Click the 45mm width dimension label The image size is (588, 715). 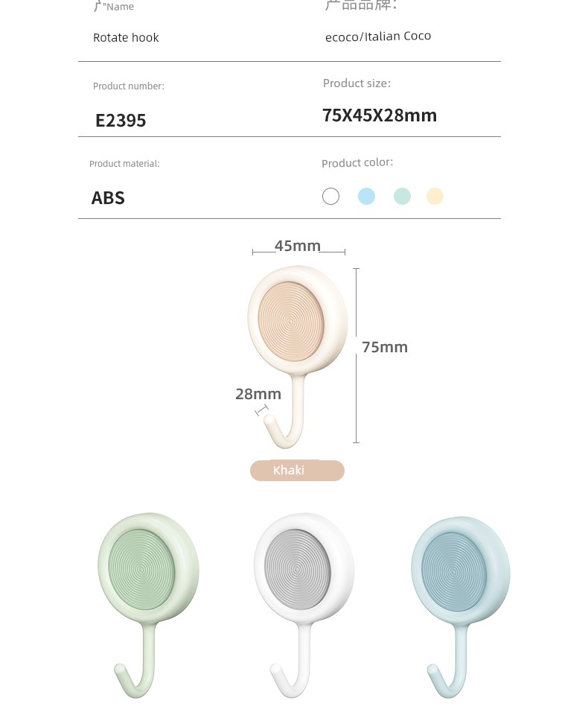[298, 246]
